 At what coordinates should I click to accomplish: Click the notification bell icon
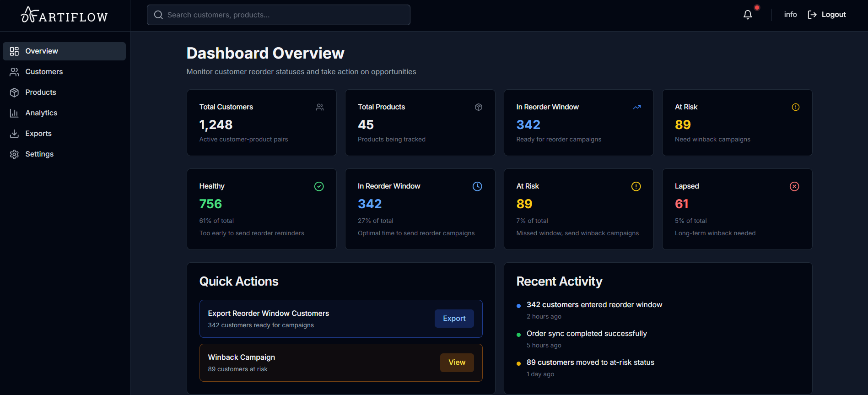748,15
